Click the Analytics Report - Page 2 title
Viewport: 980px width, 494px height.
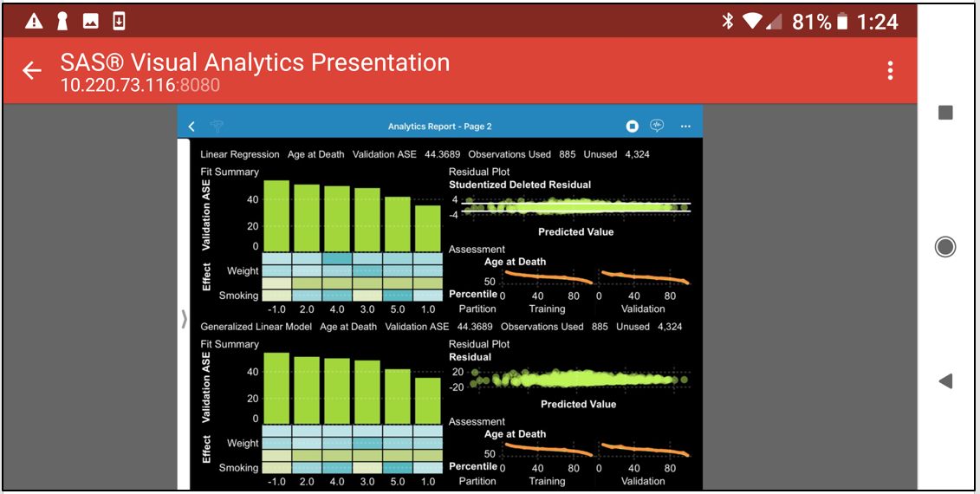tap(439, 127)
